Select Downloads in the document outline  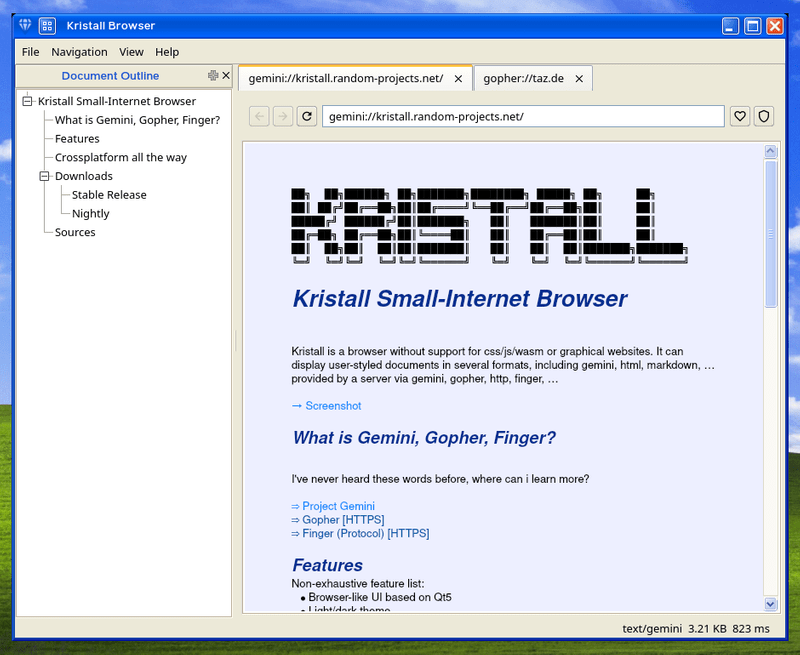tap(84, 176)
